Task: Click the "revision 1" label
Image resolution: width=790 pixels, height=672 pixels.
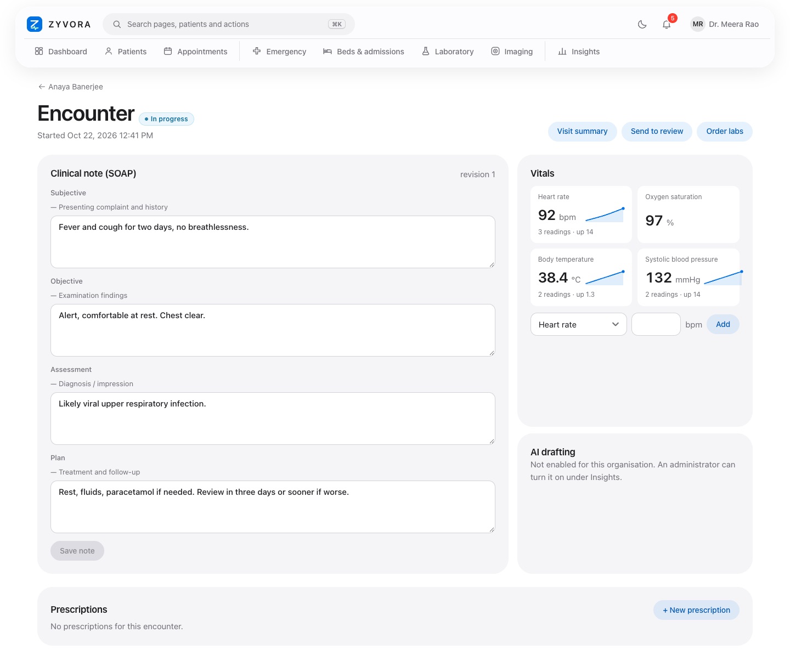Action: 478,174
